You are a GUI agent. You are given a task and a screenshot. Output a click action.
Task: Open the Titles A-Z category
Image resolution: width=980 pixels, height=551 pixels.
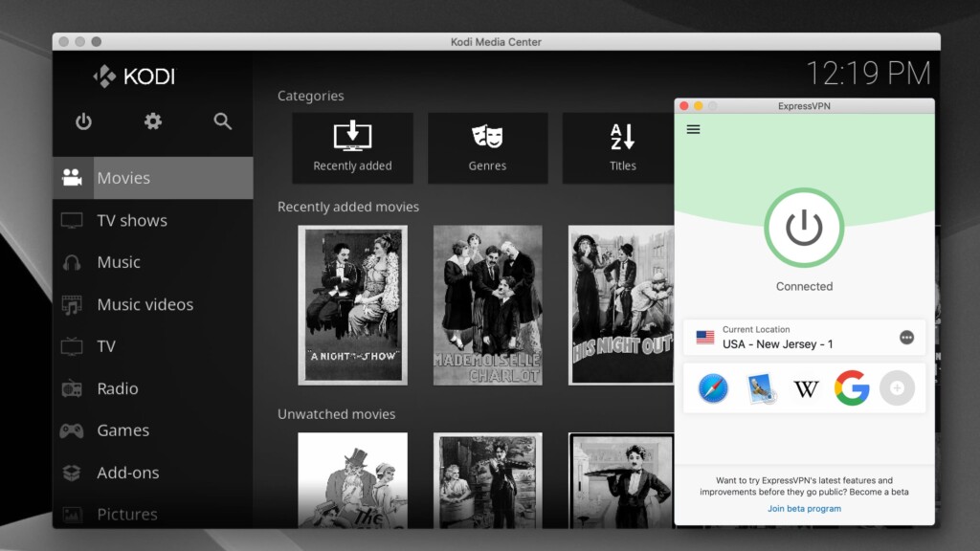point(619,148)
